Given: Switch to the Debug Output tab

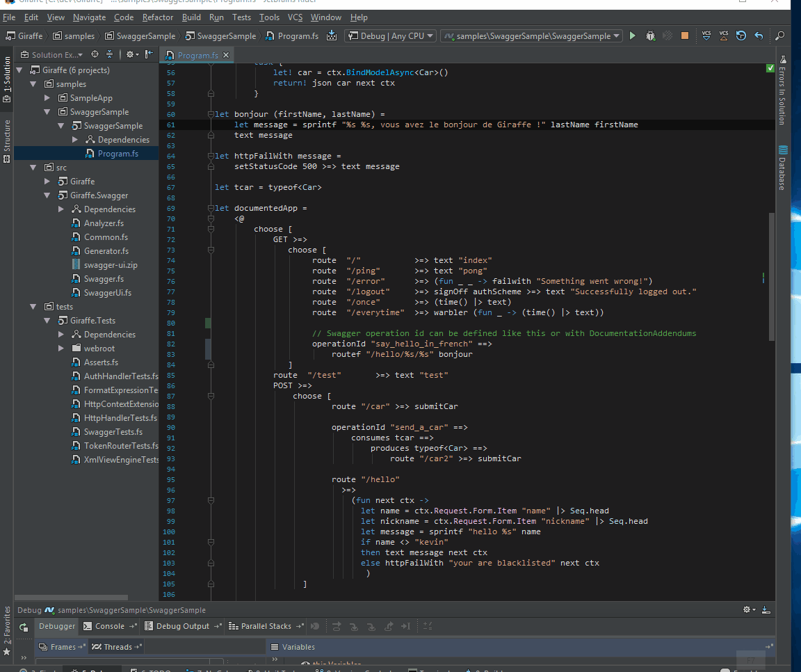Looking at the screenshot, I should coord(182,626).
